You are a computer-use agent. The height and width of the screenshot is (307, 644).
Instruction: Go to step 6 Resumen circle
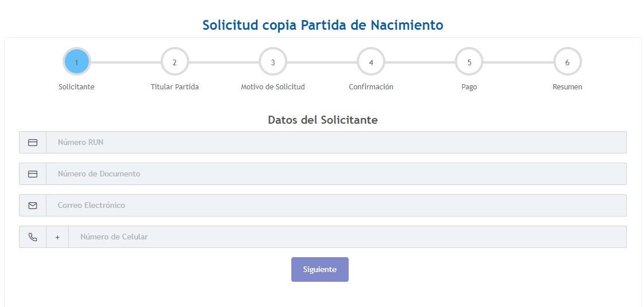567,62
